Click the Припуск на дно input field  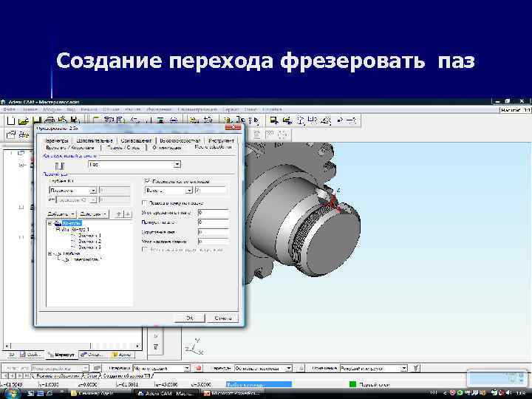[213, 222]
